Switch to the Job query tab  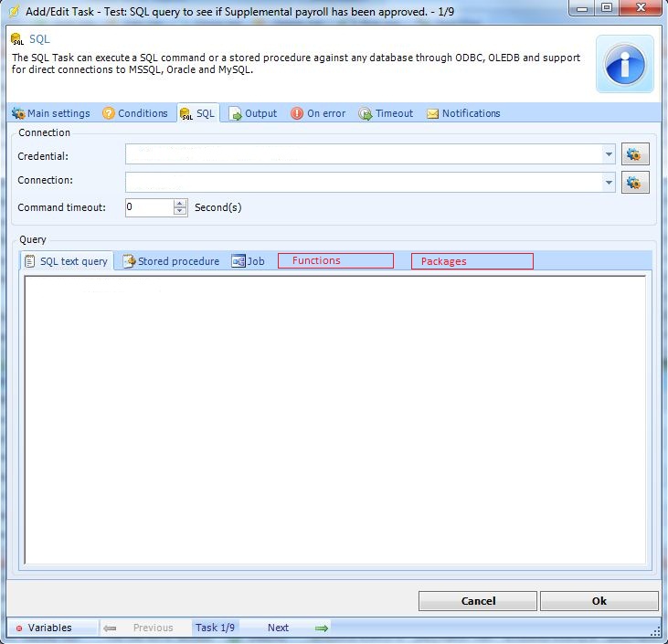[249, 261]
